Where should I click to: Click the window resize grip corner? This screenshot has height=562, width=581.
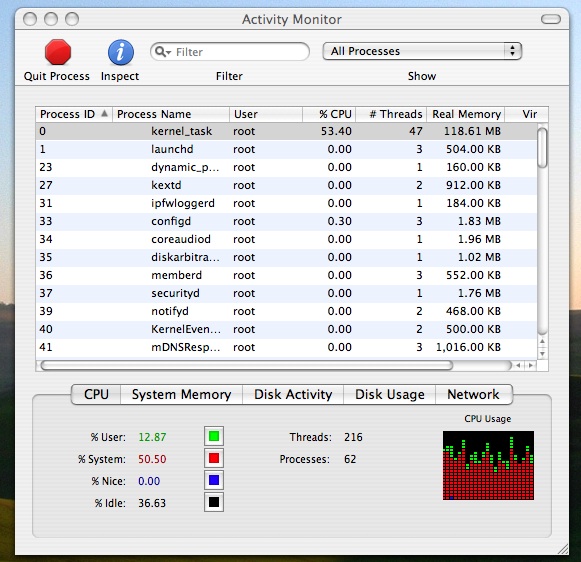click(563, 549)
